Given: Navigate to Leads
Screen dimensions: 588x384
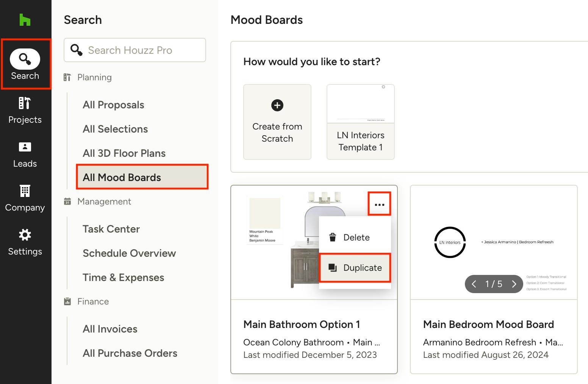Looking at the screenshot, I should pos(25,154).
